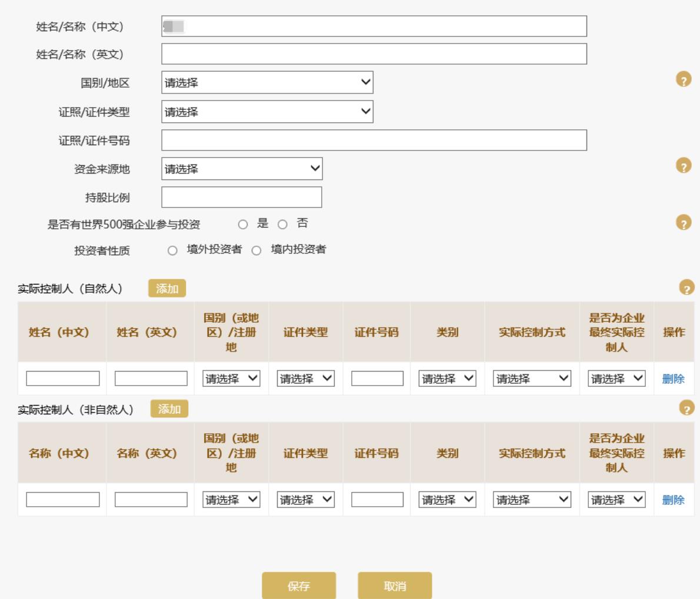Click help icon for 世界500强企业 question
This screenshot has width=700, height=599.
pos(683,223)
